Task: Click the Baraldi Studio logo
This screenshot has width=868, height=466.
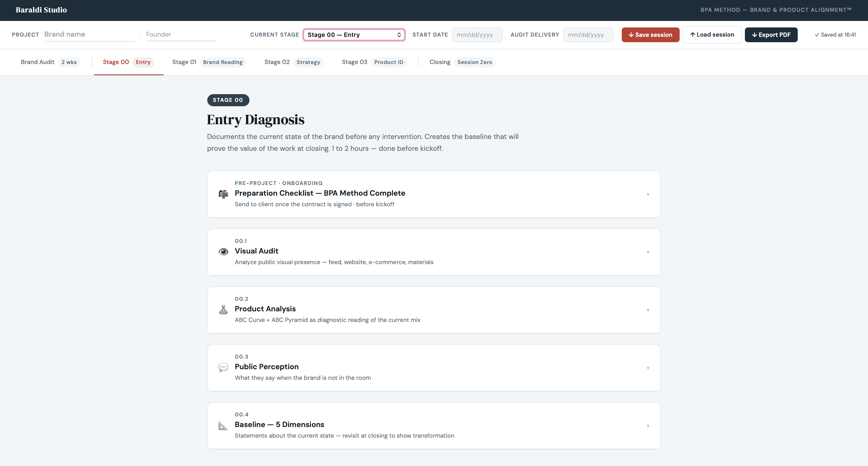Action: coord(41,10)
